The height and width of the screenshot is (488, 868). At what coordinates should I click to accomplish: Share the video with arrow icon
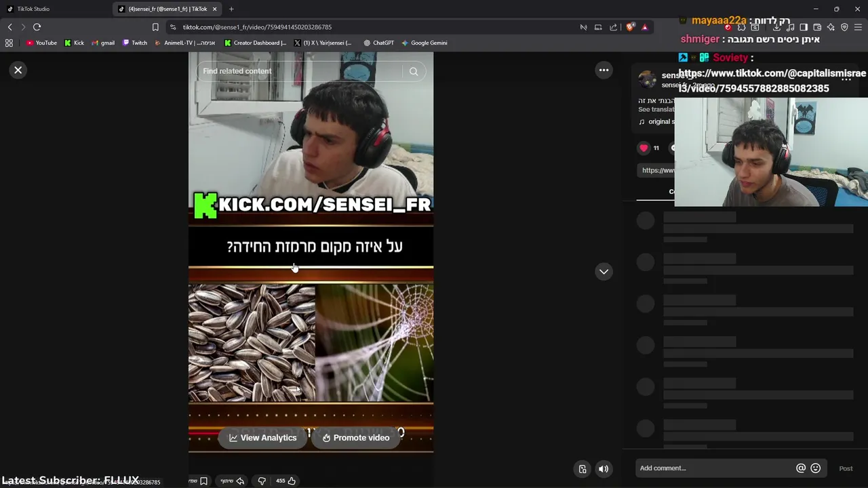(x=239, y=481)
